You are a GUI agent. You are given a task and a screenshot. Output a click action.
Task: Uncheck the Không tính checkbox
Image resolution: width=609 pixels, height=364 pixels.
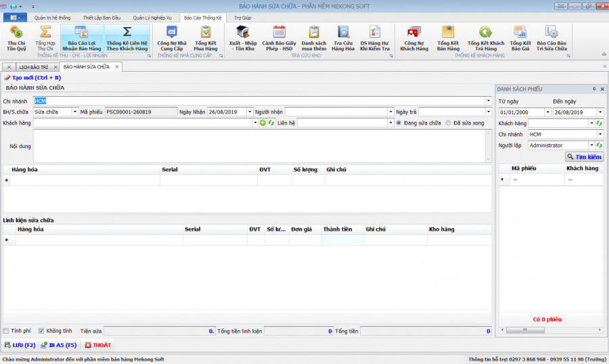pyautogui.click(x=41, y=331)
